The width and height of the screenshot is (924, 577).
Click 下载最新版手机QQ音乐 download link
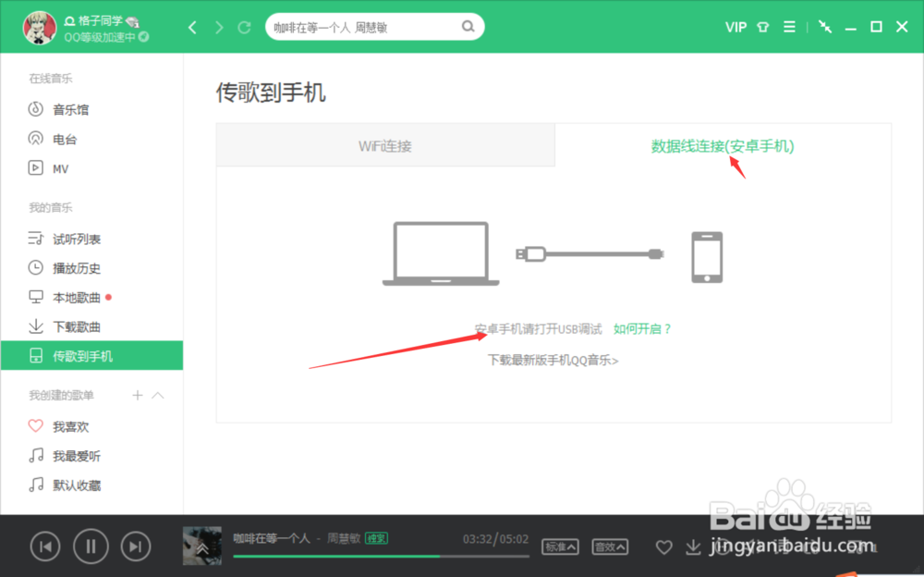point(553,360)
